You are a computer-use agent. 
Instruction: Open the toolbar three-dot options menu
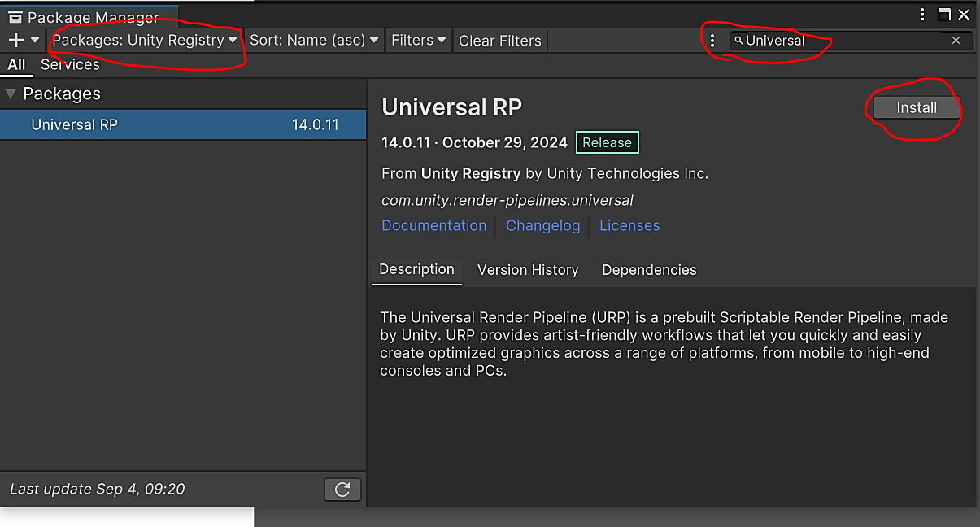coord(712,41)
